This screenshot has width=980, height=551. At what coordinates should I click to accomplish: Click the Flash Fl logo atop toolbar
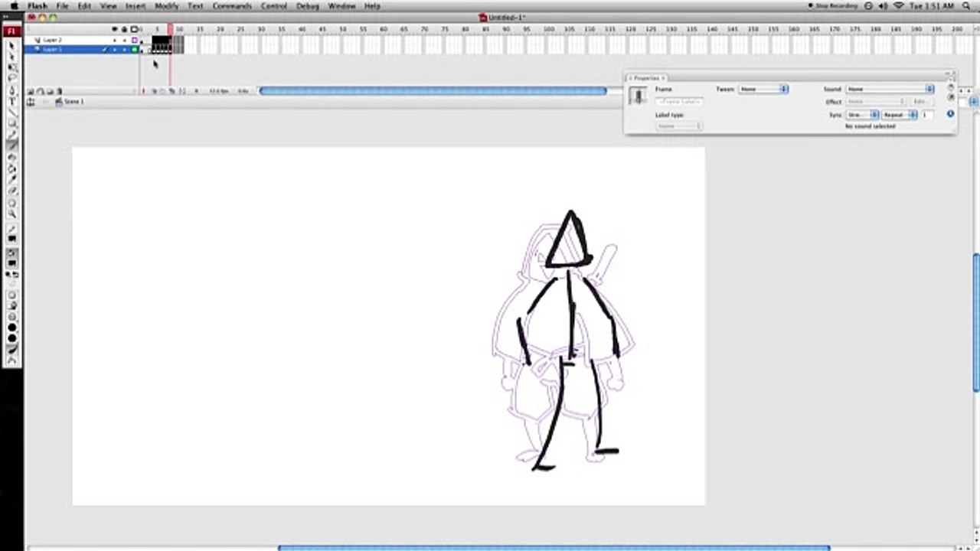(11, 31)
